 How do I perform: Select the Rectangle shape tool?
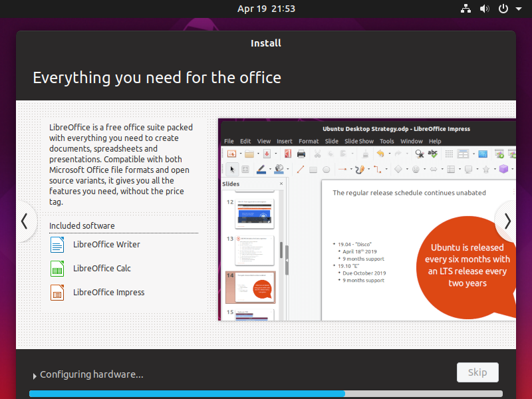pyautogui.click(x=313, y=170)
